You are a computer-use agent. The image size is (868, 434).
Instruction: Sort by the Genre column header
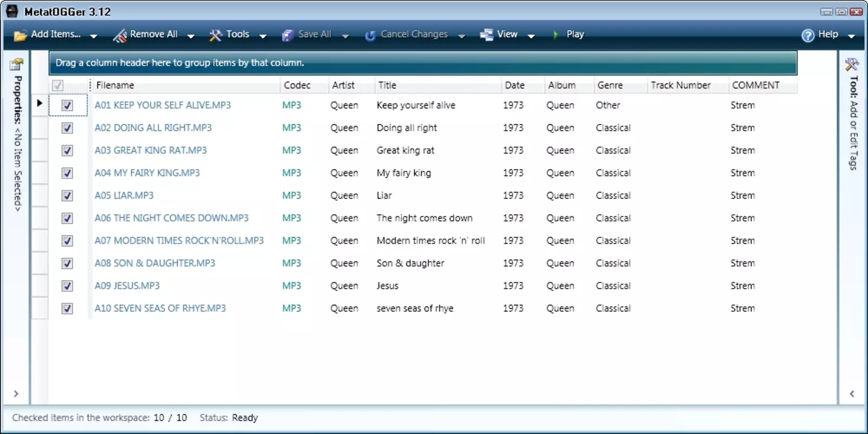coord(621,85)
